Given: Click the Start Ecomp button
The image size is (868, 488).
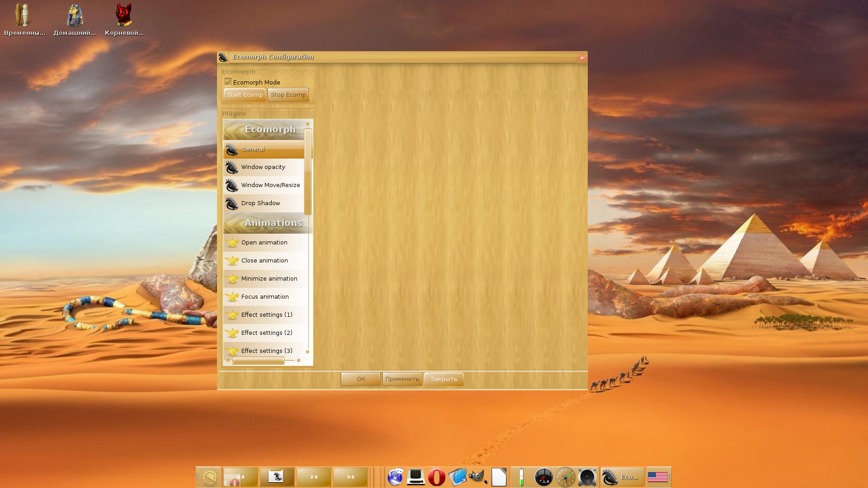Looking at the screenshot, I should (x=245, y=95).
